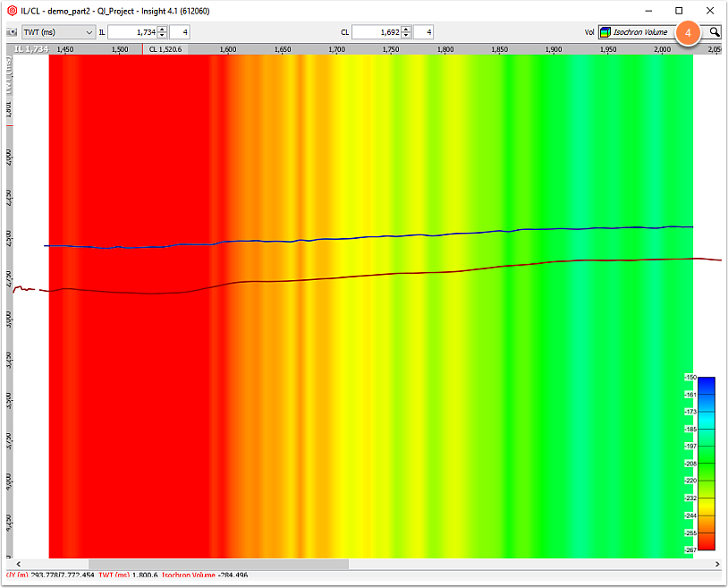Click the 2,000 crossline axis tick

(662, 49)
